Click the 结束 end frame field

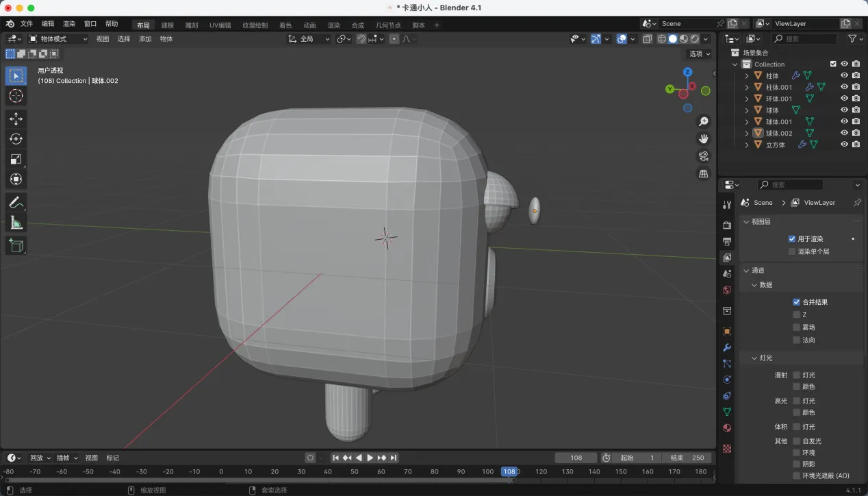tap(688, 458)
